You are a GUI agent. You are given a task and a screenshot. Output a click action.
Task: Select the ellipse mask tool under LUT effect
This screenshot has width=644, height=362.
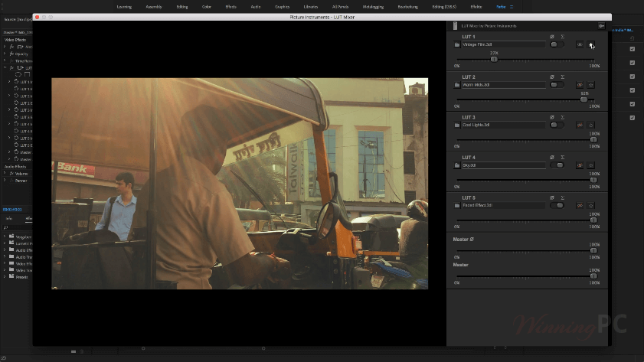click(x=18, y=75)
